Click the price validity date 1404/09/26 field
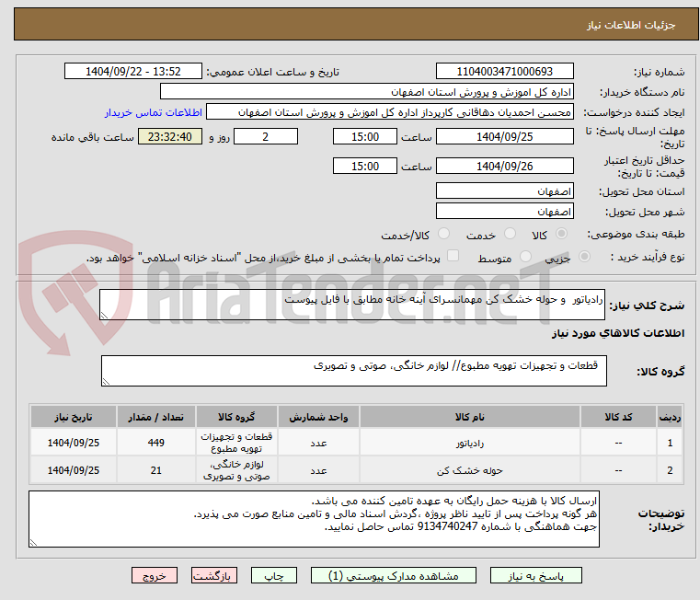Viewport: 700px width, 600px height. (505, 166)
